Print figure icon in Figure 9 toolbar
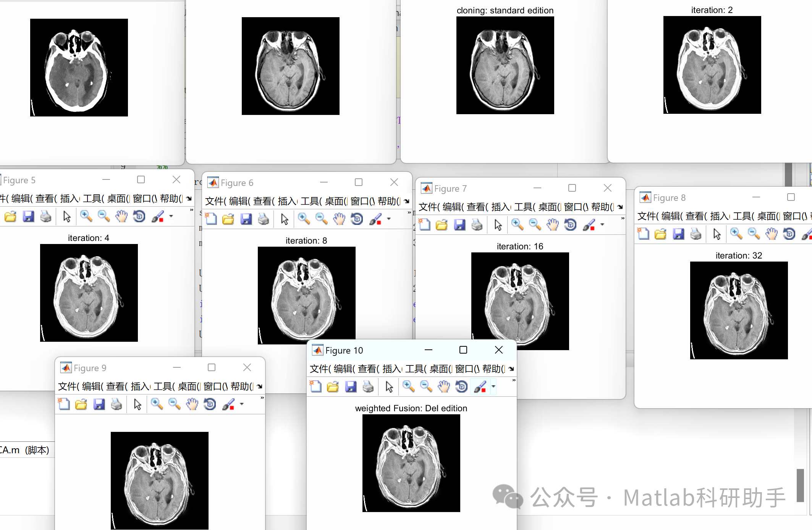 point(116,404)
